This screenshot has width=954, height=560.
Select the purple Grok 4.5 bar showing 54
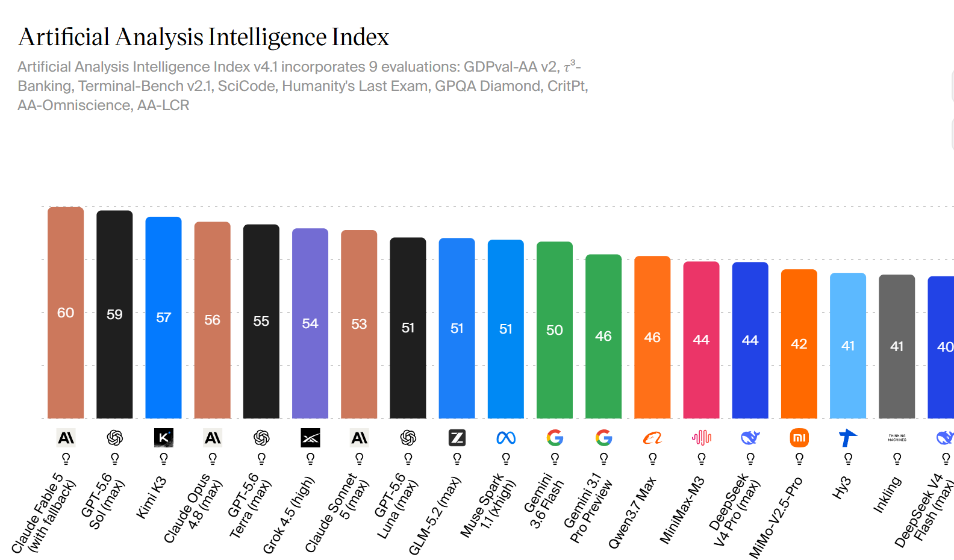coord(310,323)
